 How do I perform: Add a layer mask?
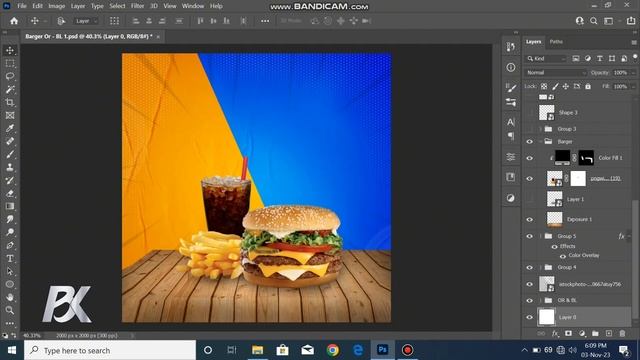click(568, 333)
